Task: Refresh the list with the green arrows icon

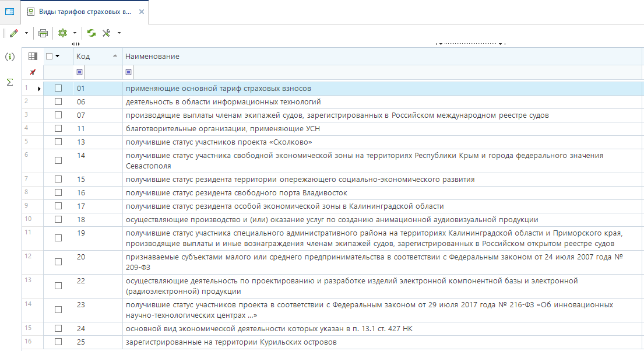Action: 91,33
